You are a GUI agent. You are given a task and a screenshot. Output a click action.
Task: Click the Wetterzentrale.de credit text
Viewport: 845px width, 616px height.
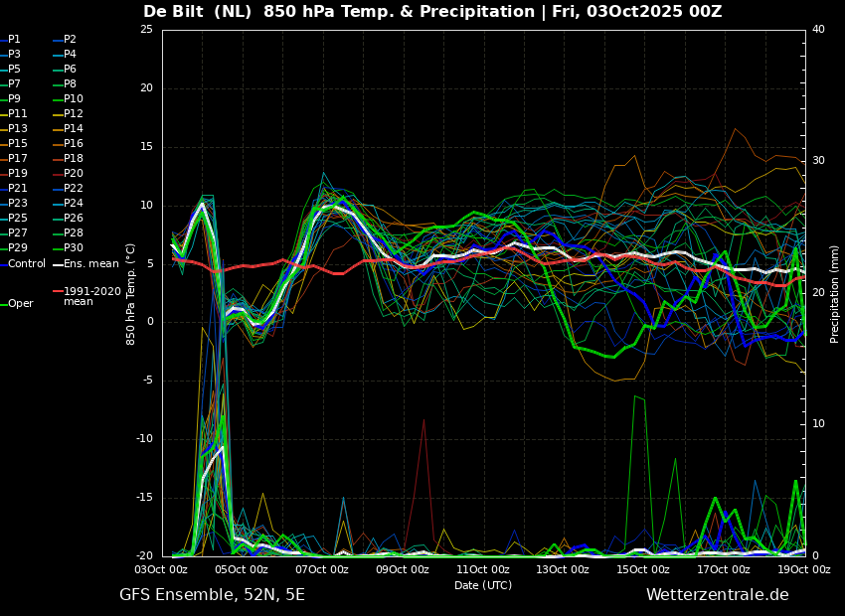pos(718,595)
